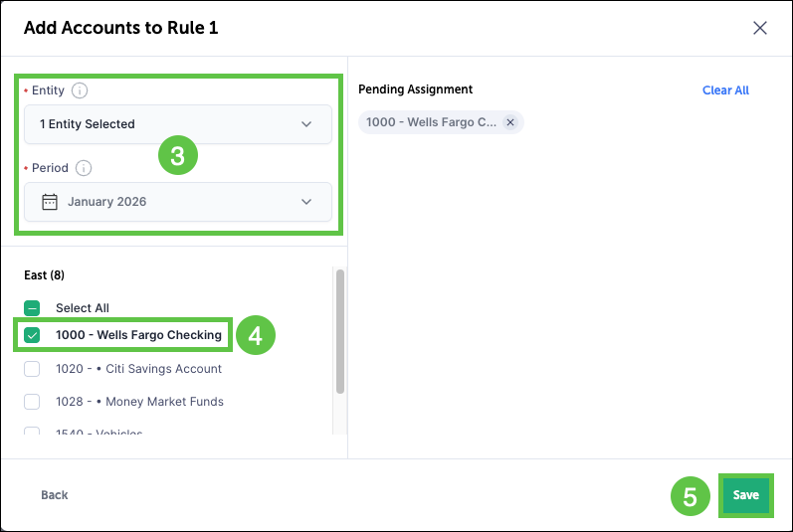This screenshot has height=532, width=793.
Task: Expand the Entity dropdown chevron arrow
Action: (306, 124)
